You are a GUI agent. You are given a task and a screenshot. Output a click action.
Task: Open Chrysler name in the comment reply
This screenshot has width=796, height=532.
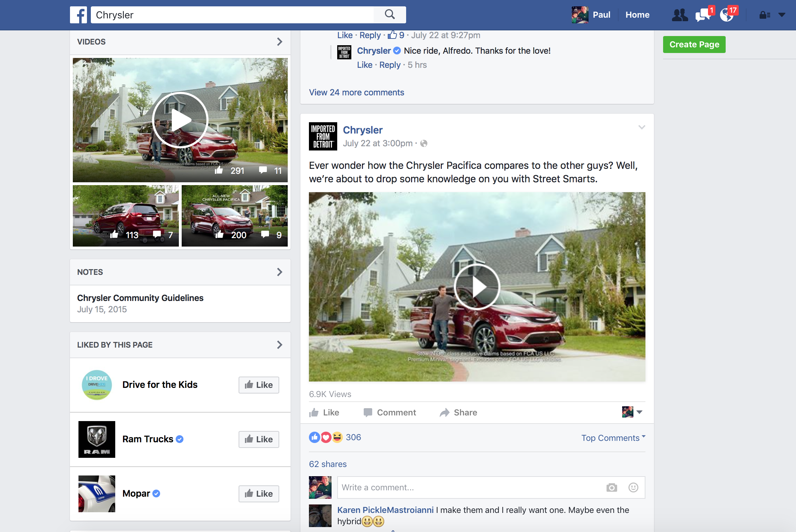pos(374,51)
